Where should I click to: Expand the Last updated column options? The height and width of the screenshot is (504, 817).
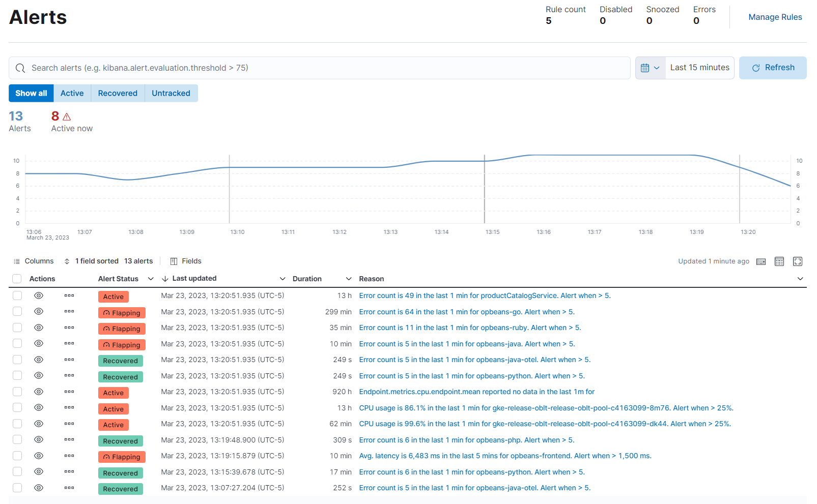[283, 279]
